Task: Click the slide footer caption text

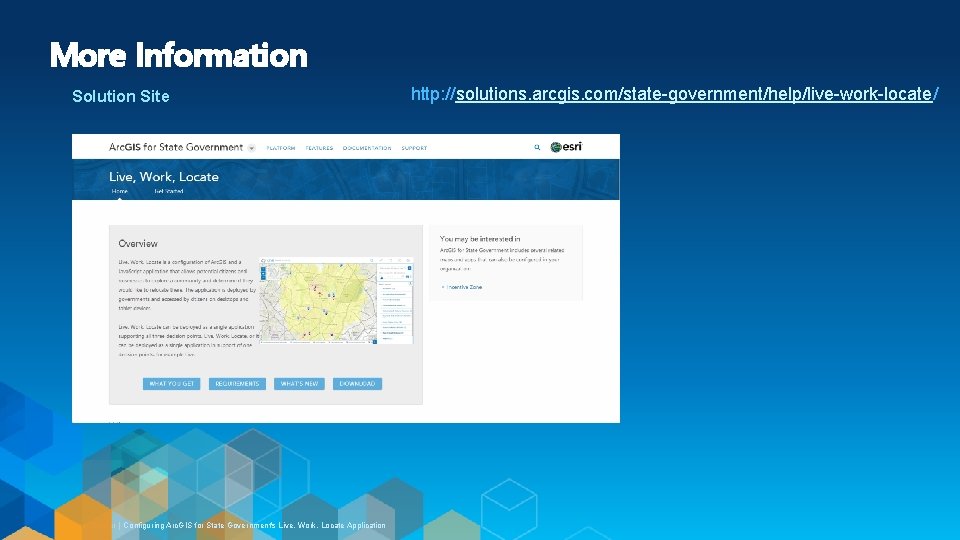Action: tap(255, 525)
